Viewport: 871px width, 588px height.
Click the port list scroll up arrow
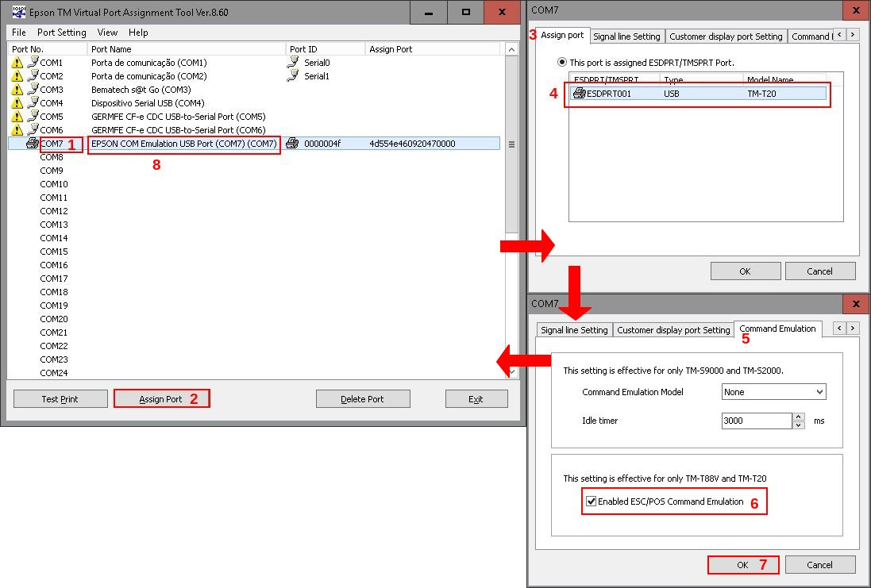tap(511, 49)
